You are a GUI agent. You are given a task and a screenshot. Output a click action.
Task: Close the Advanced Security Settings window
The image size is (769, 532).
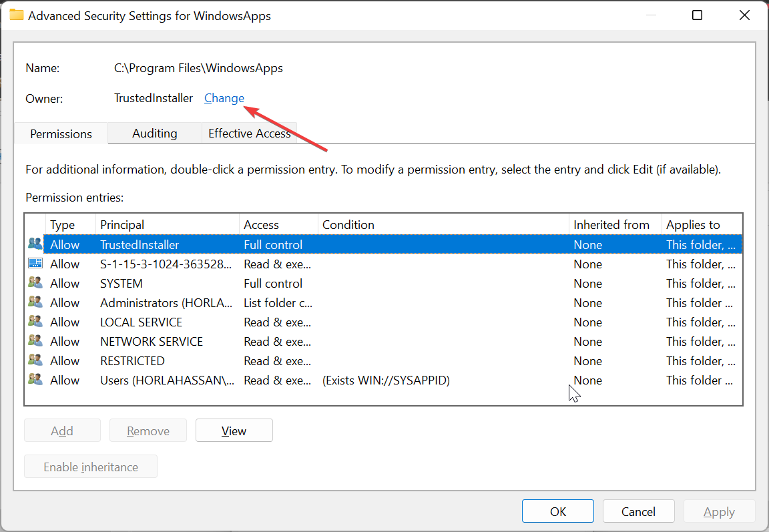pyautogui.click(x=745, y=15)
